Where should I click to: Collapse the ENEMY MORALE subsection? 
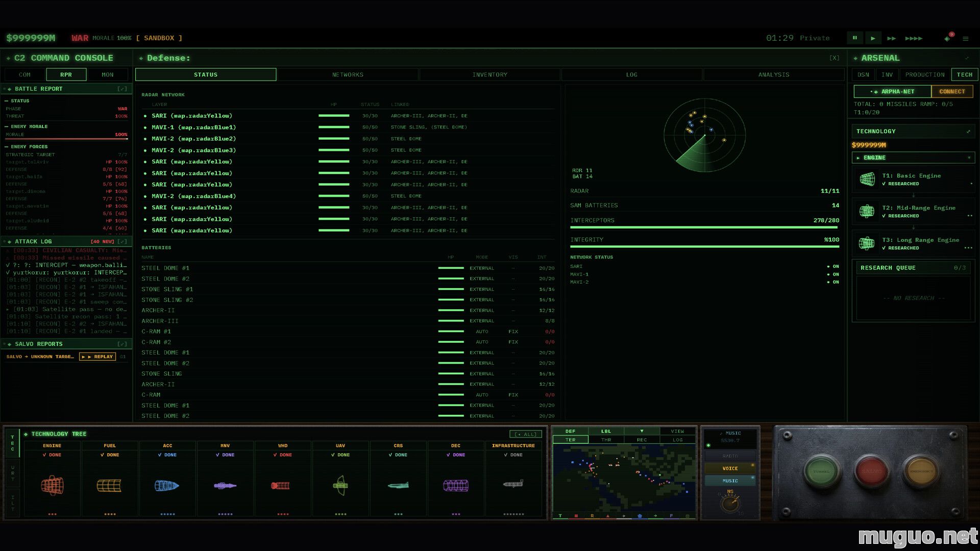[x=7, y=127]
